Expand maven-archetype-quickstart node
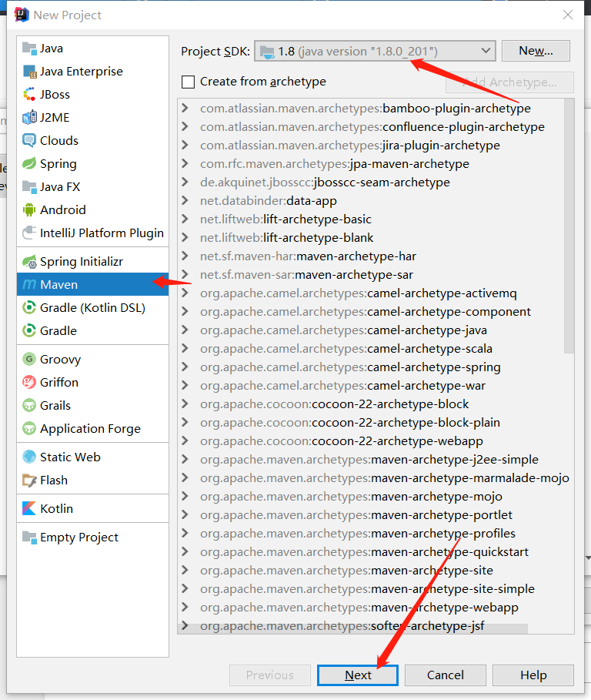Screen dimensions: 591x700 click(x=185, y=552)
